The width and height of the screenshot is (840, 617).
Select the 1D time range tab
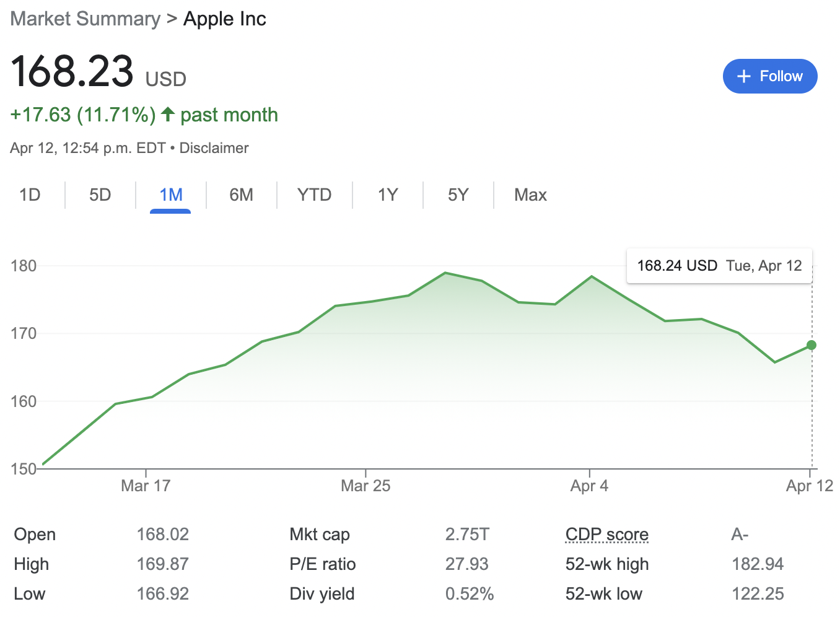[30, 195]
